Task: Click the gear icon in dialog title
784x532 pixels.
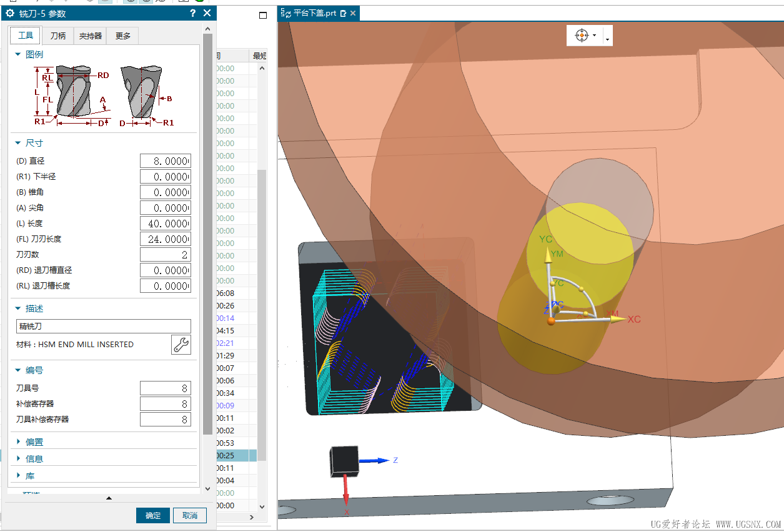Action: coord(9,13)
